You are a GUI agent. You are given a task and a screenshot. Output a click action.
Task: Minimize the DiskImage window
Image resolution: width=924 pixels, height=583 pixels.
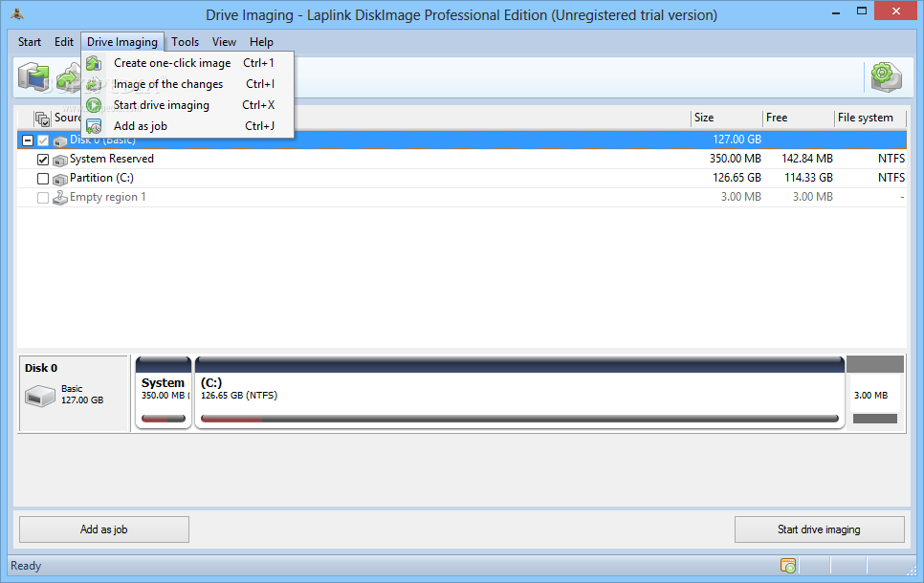(x=836, y=11)
